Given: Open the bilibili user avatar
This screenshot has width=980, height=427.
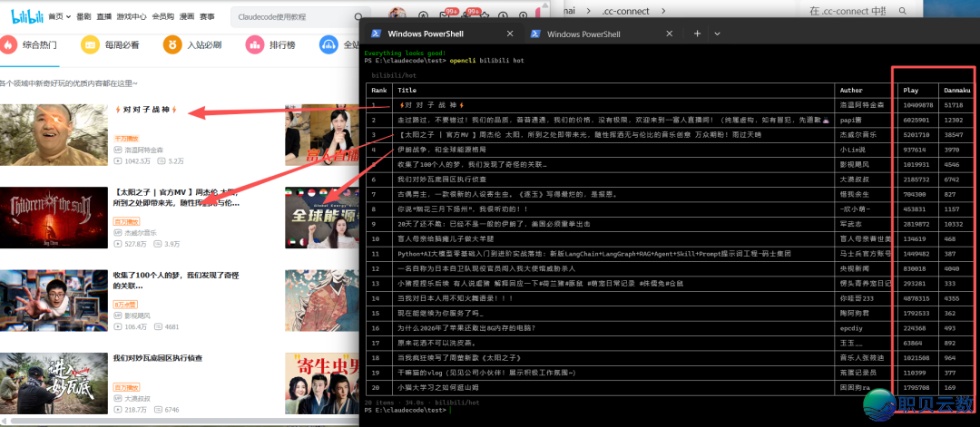Looking at the screenshot, I should [x=397, y=14].
